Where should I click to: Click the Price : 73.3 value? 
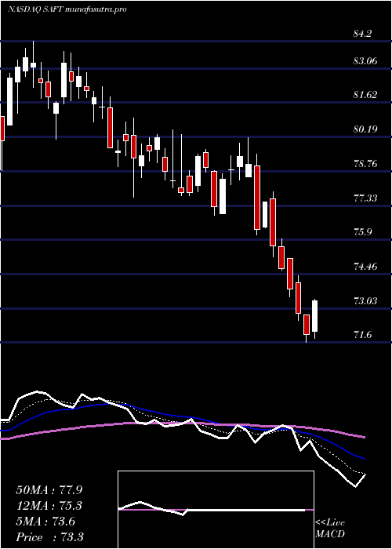[x=49, y=537]
